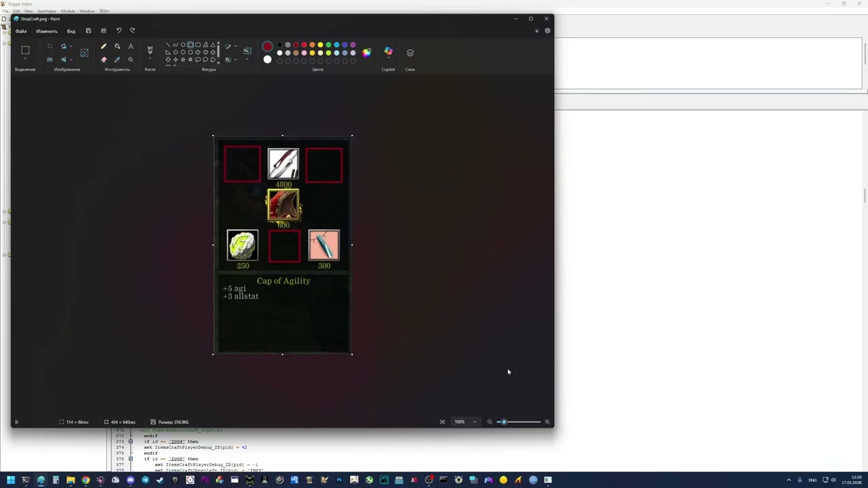Open Chrome from the taskbar
This screenshot has height=488, width=868.
pos(85,480)
